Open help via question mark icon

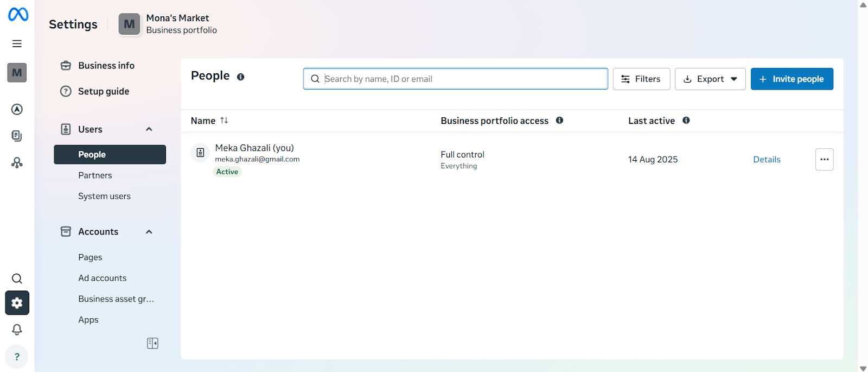click(x=17, y=357)
